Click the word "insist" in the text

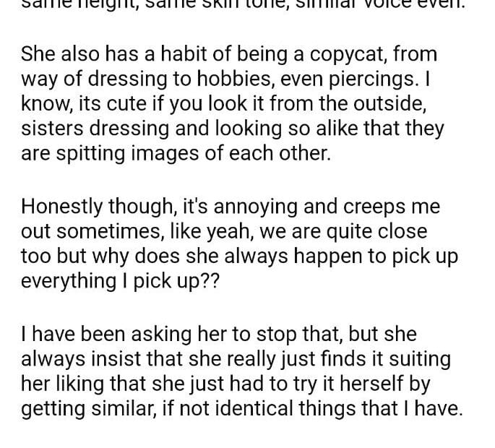115,358
